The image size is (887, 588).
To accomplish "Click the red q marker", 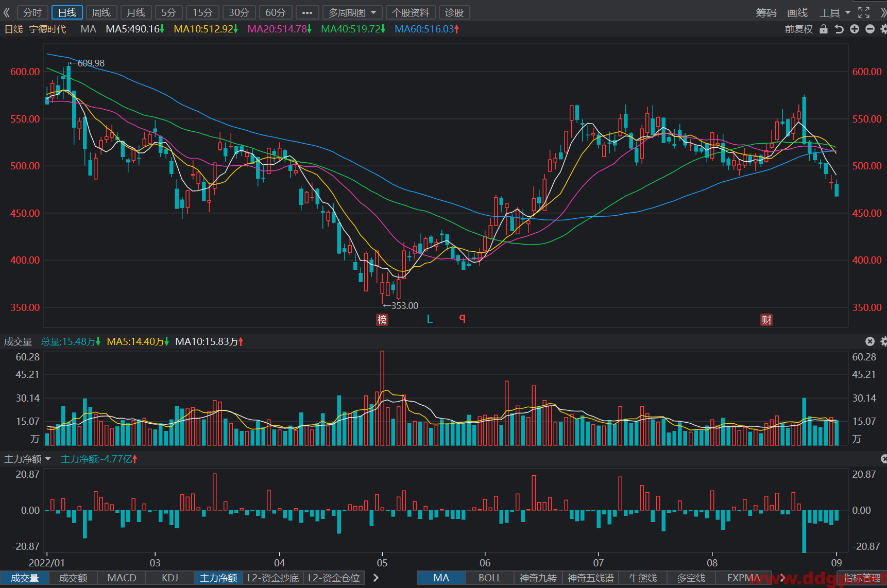I will [x=463, y=318].
